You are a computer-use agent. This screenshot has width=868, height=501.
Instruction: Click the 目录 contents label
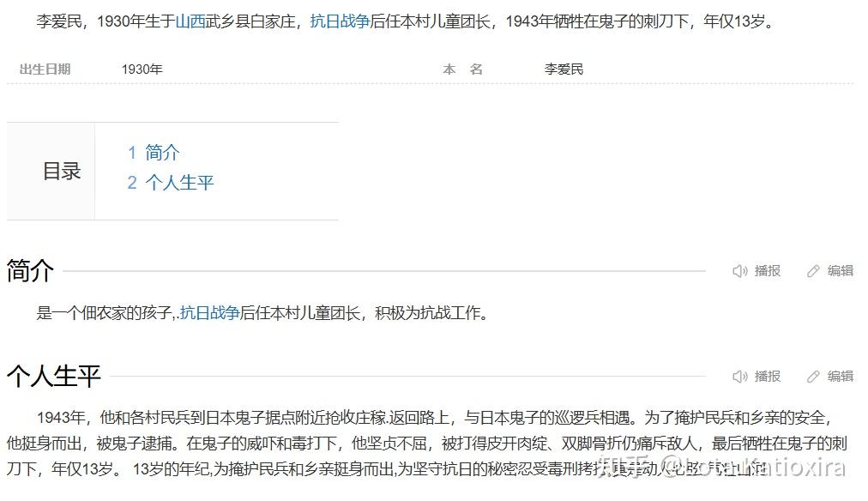(62, 171)
